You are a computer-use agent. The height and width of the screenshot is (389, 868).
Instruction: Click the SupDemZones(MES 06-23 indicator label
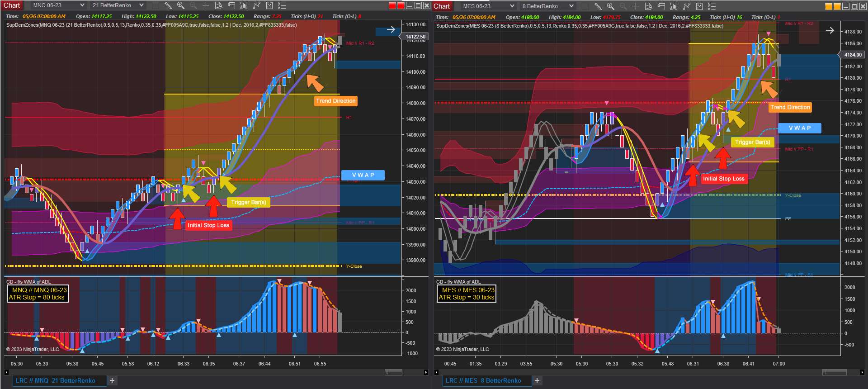[580, 26]
